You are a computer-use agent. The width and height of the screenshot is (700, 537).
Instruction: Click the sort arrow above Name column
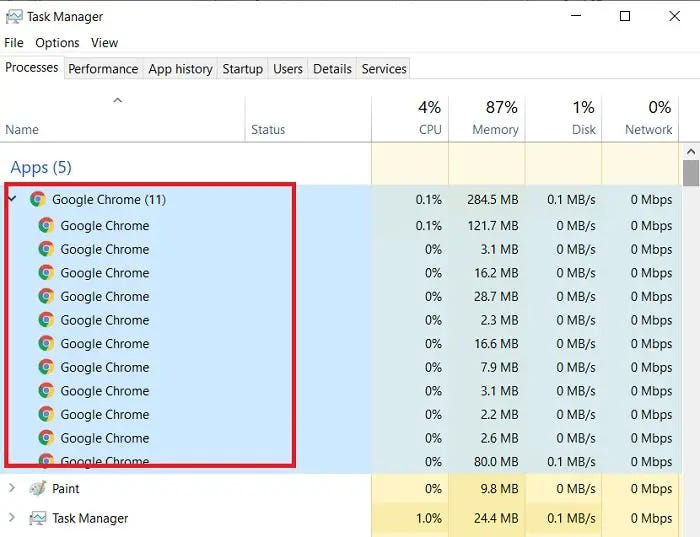(x=118, y=100)
